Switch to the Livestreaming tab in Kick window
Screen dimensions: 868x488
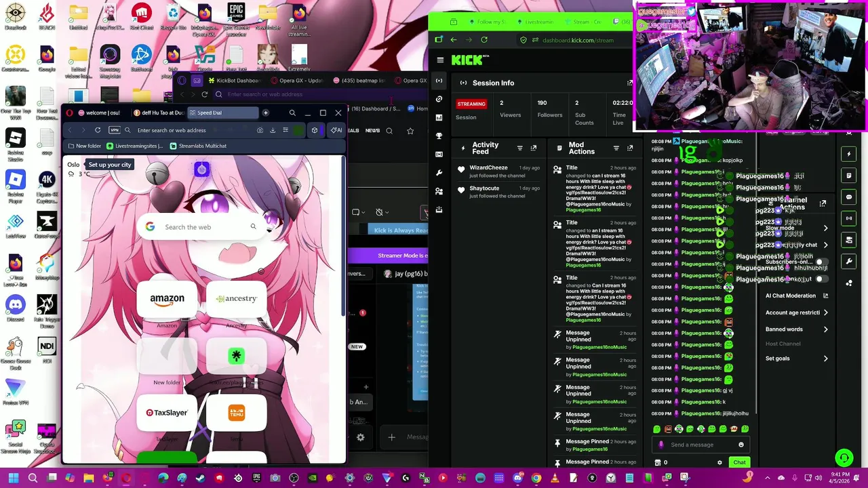tap(534, 22)
